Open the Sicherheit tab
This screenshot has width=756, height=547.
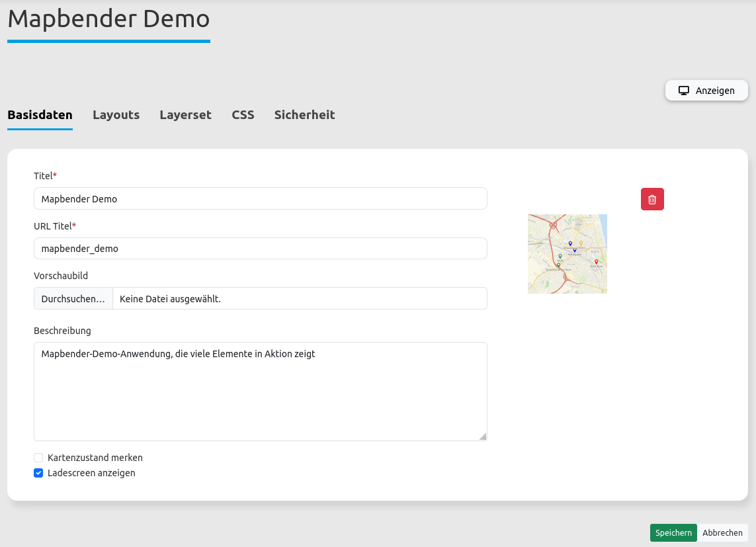(304, 115)
